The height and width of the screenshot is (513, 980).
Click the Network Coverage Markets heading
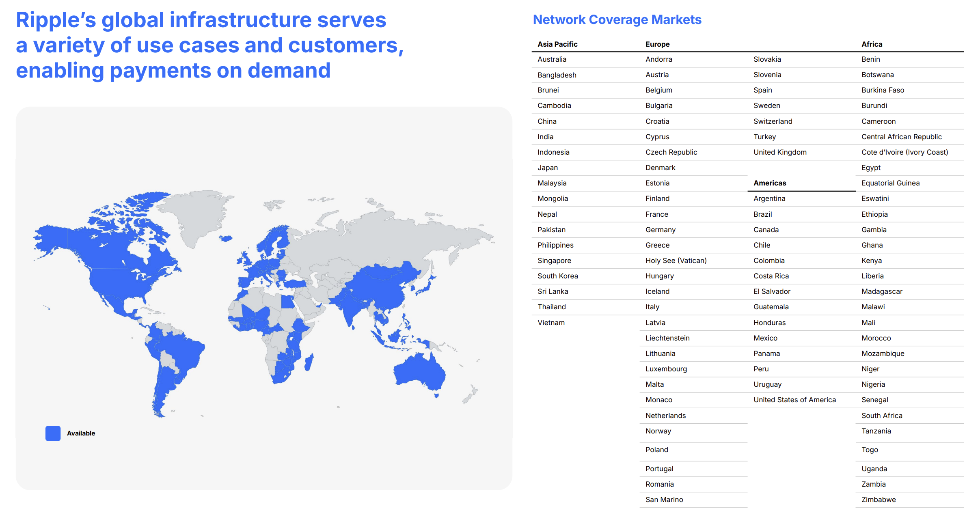(617, 19)
